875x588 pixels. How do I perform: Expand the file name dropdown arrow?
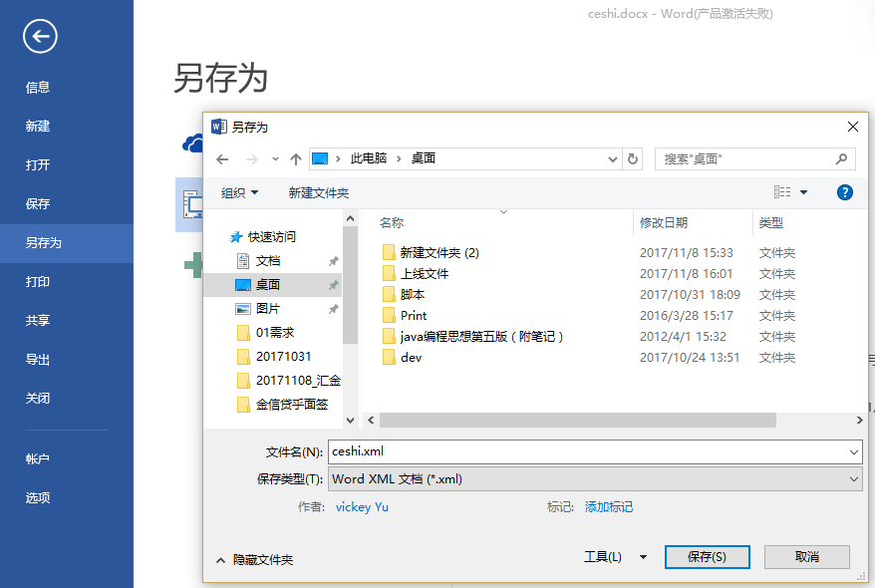pos(854,451)
